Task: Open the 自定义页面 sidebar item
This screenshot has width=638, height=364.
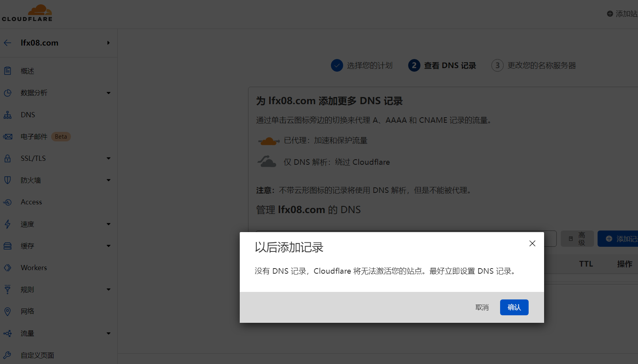Action: [37, 355]
